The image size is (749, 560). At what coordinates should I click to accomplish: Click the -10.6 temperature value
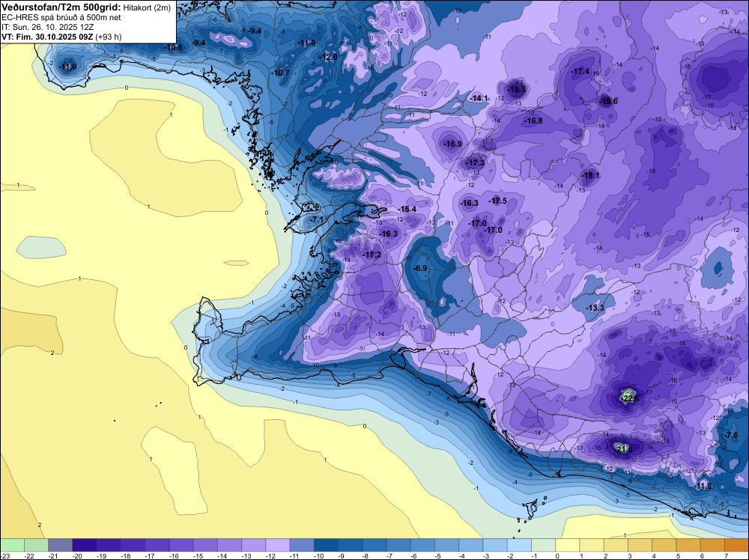point(174,47)
